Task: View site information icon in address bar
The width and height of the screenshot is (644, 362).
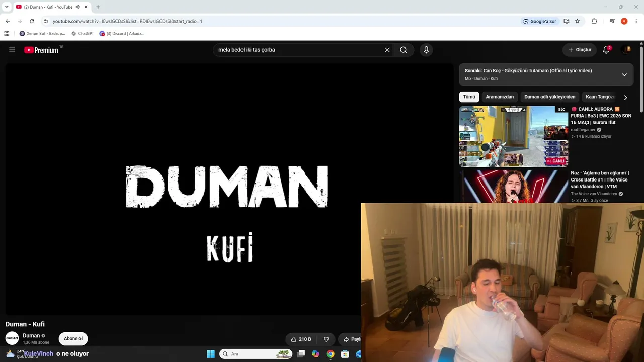Action: pyautogui.click(x=46, y=21)
